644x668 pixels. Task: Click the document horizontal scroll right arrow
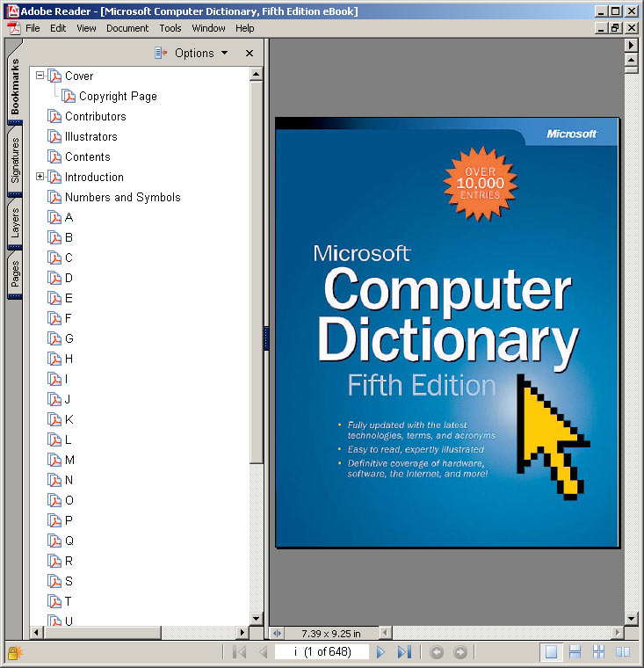pyautogui.click(x=617, y=633)
